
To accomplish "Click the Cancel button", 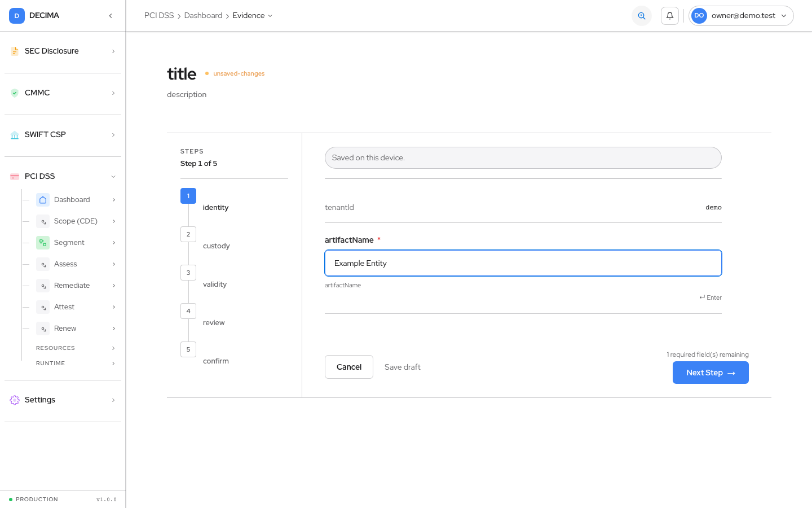I will coord(349,367).
